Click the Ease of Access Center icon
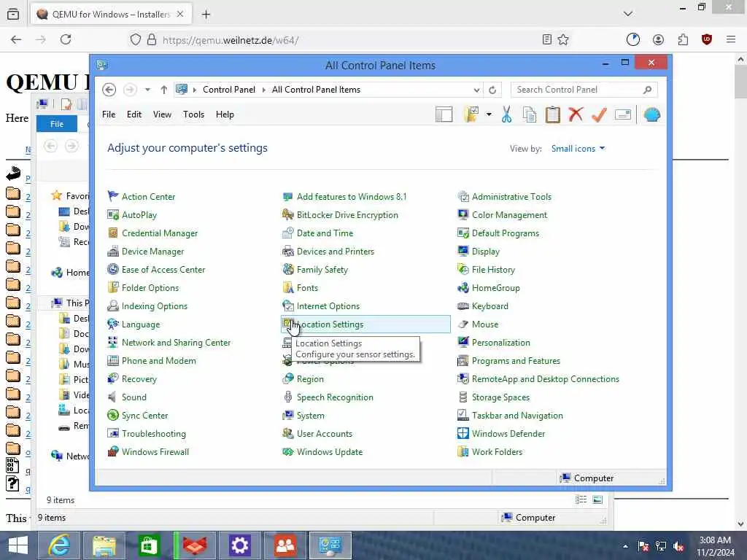747x560 pixels. tap(113, 270)
